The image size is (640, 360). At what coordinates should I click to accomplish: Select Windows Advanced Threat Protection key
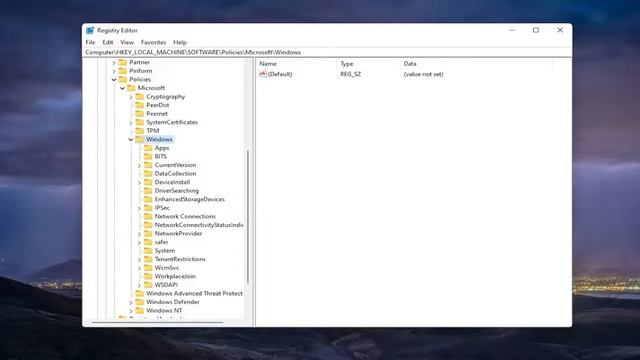pyautogui.click(x=194, y=293)
